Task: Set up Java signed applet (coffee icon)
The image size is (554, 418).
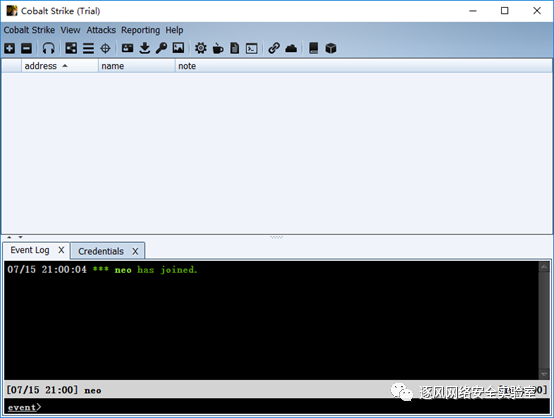Action: point(218,48)
